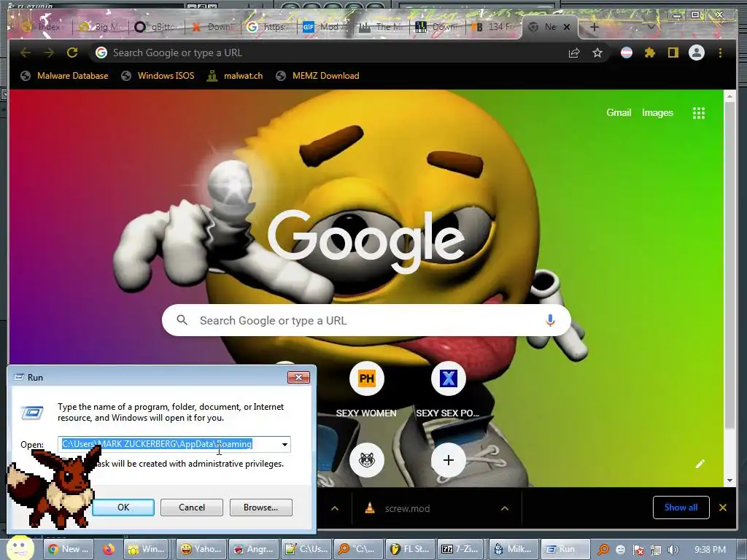Click the 9:38 PM system clock
This screenshot has width=747, height=560.
(710, 550)
